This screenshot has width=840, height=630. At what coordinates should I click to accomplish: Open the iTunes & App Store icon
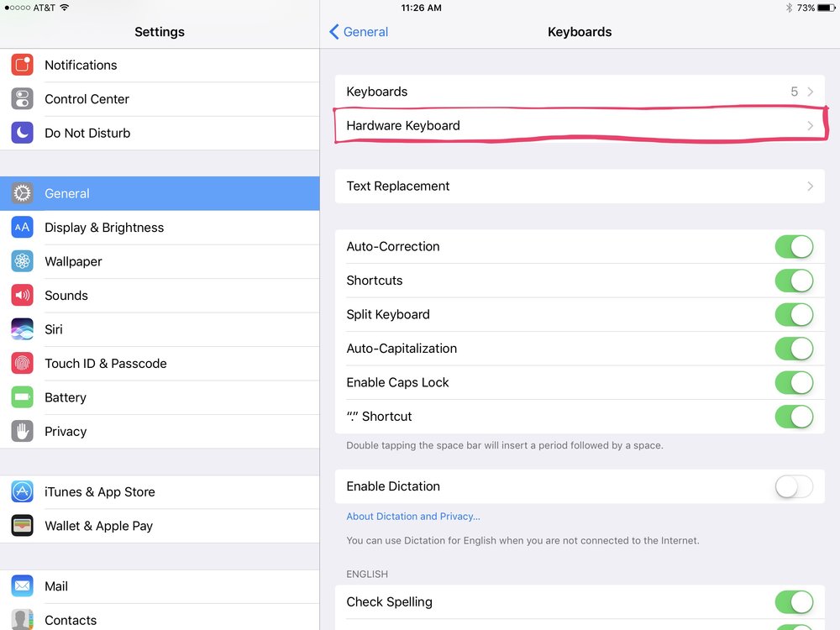(x=23, y=492)
